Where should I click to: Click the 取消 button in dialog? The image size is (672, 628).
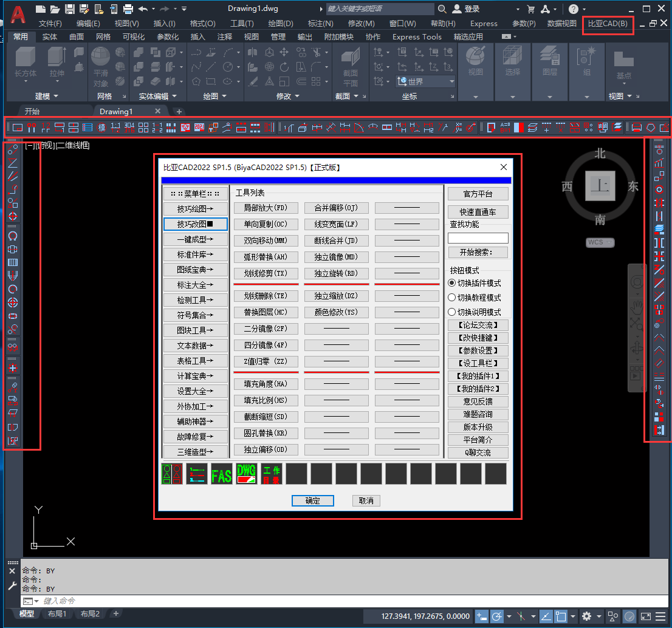(366, 501)
